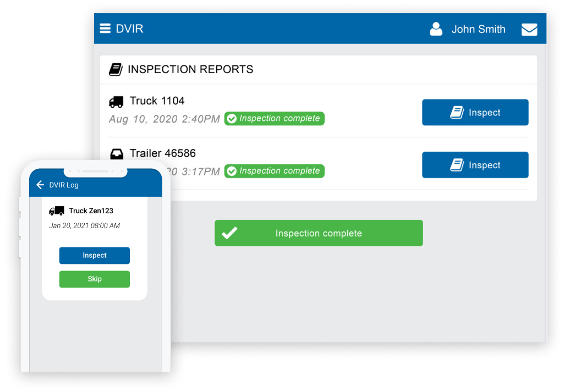Select the Trailer 46586 label
This screenshot has height=392, width=564.
coord(162,153)
